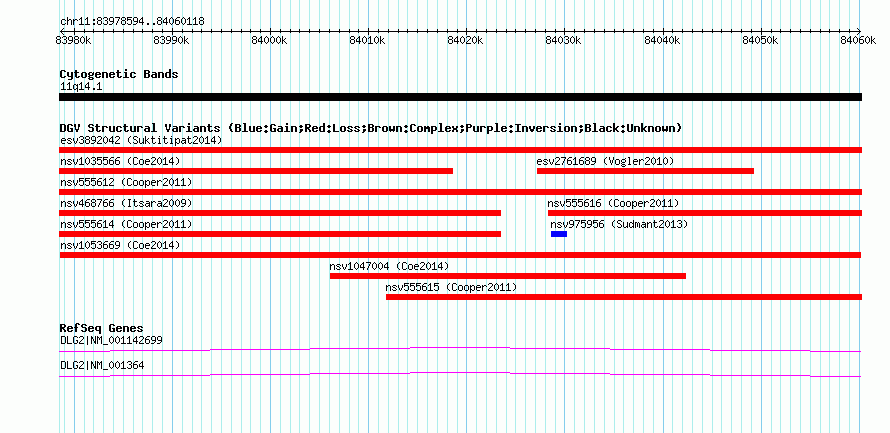
Task: Click the RefSeq Genes track title
Action: (102, 328)
